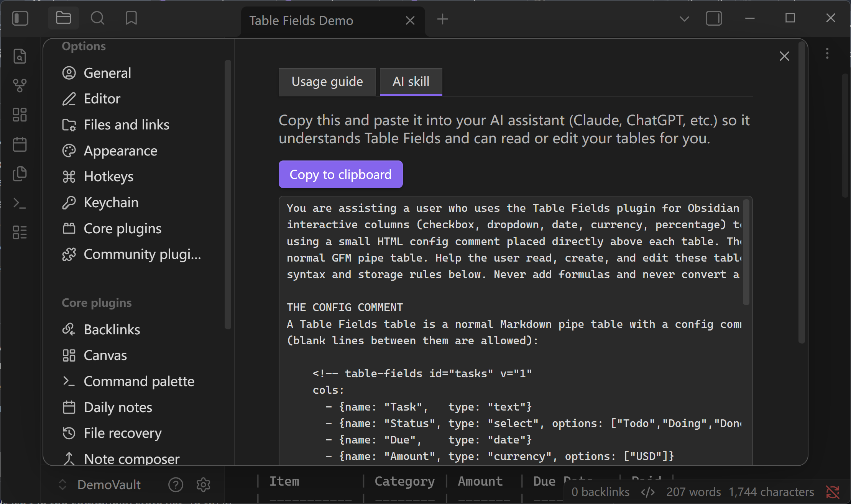851x504 pixels.
Task: Create new canvas ribbon icon
Action: click(x=20, y=115)
